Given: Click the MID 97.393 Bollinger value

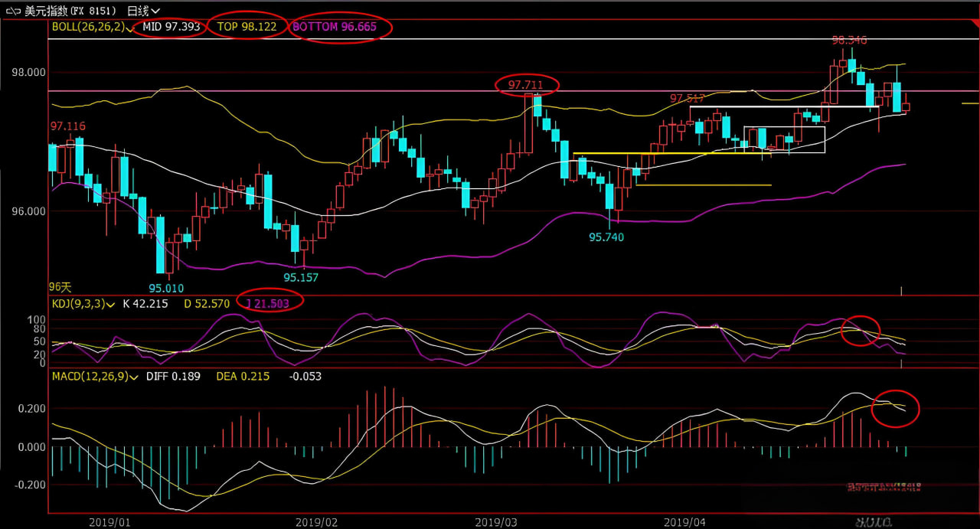Looking at the screenshot, I should click(x=171, y=27).
